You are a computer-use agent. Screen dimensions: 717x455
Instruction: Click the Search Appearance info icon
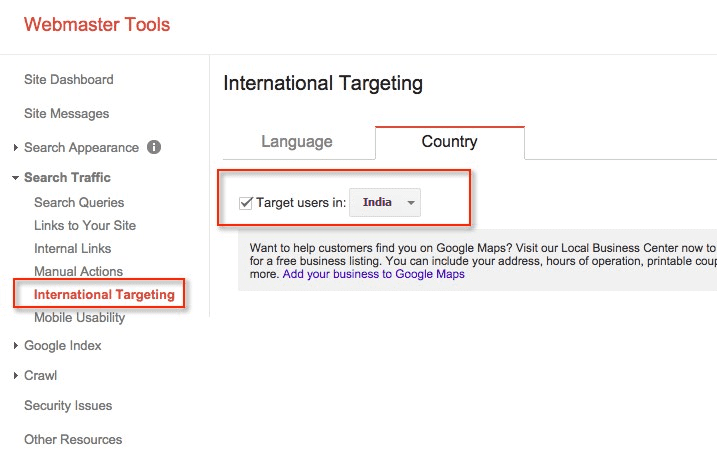pyautogui.click(x=154, y=147)
